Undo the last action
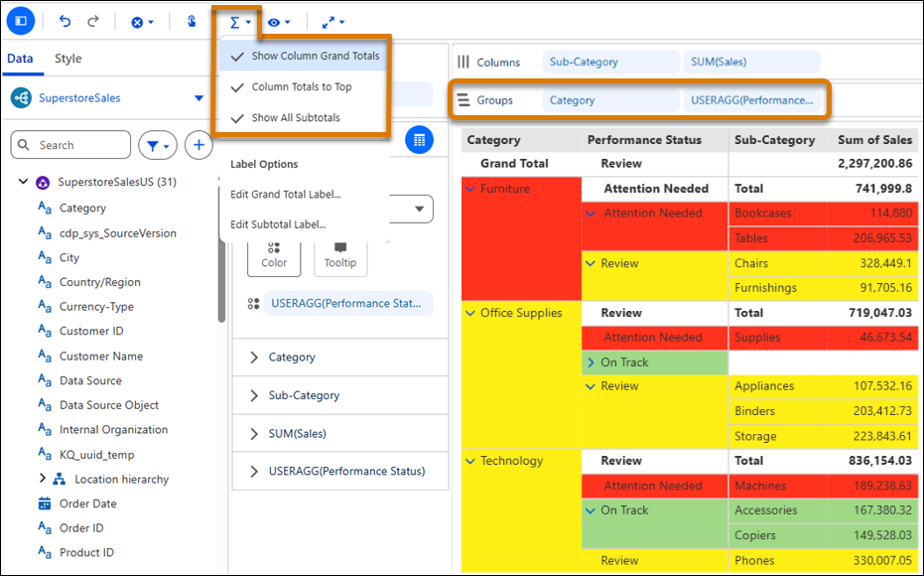This screenshot has width=924, height=576. [x=65, y=22]
